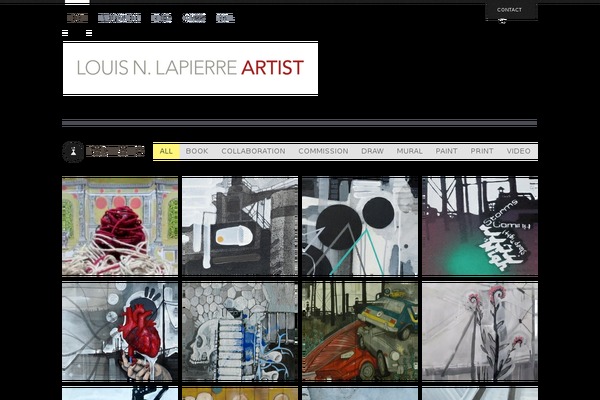This screenshot has width=600, height=400.
Task: Select the PAINT category filter
Action: [447, 151]
